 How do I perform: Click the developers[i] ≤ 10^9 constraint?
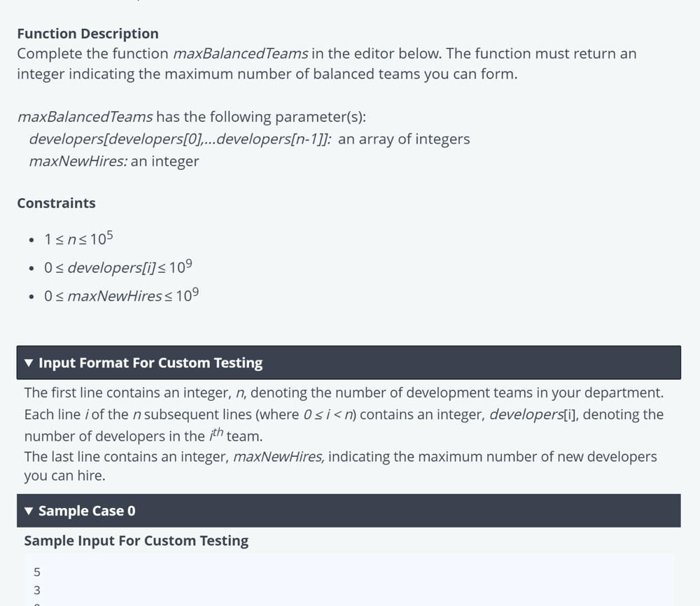[118, 268]
